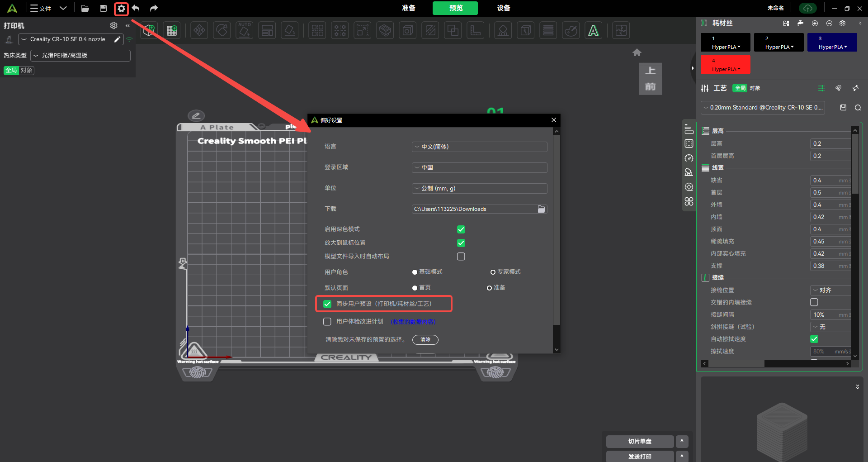Viewport: 868px width, 462px height.
Task: Open the collected data content link
Action: point(413,322)
